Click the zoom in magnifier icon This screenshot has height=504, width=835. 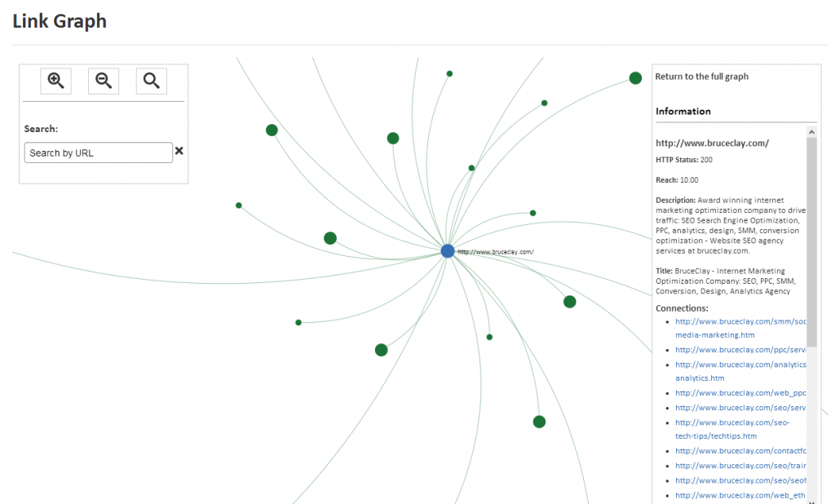(56, 81)
